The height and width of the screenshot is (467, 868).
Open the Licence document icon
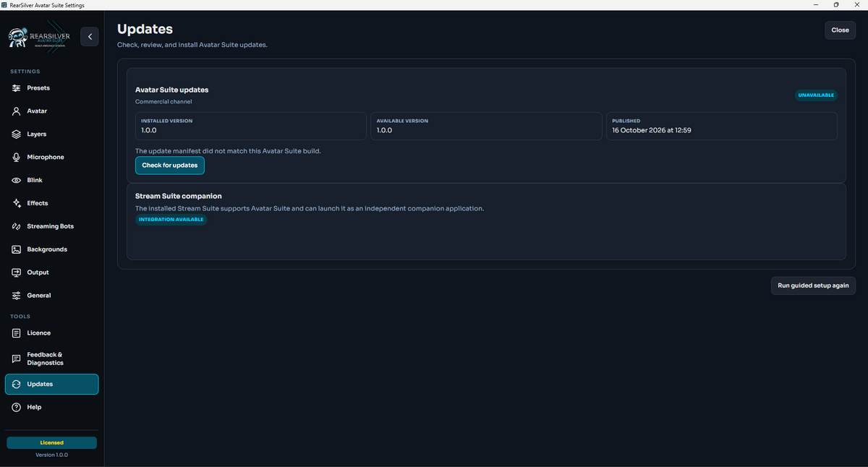(17, 333)
